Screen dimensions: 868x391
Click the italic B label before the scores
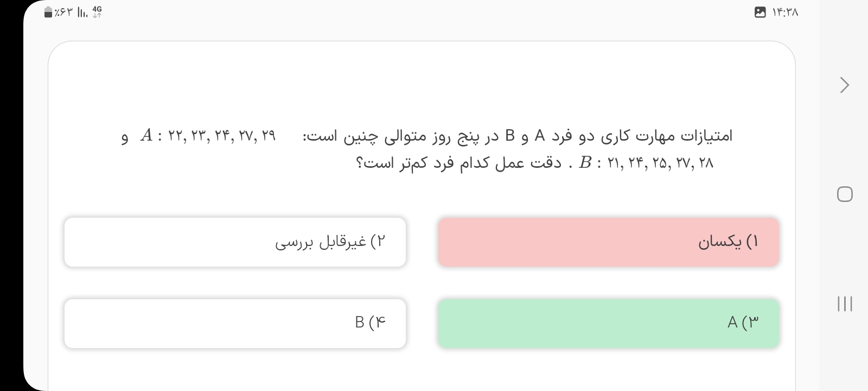pos(585,163)
